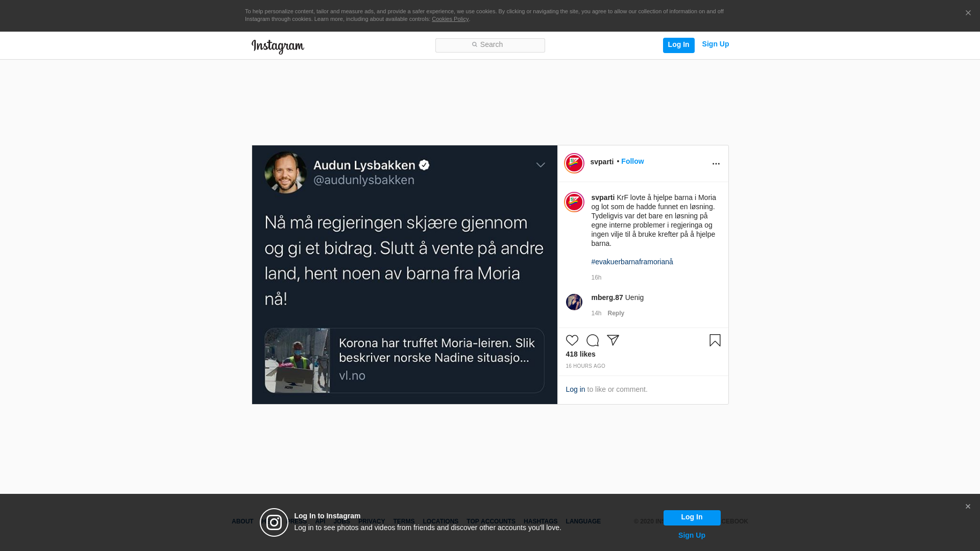Share the post with paper plane icon

613,340
